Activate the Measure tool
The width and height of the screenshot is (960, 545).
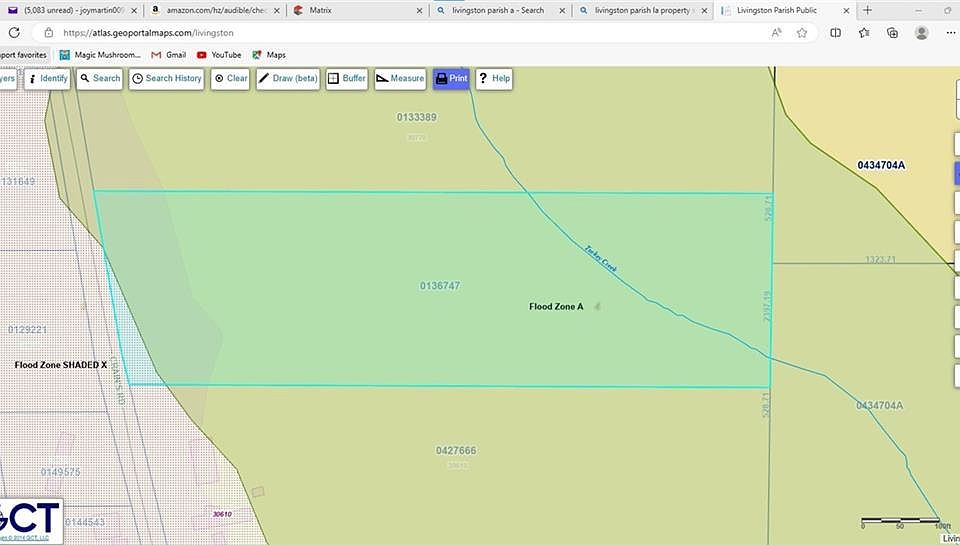[400, 78]
